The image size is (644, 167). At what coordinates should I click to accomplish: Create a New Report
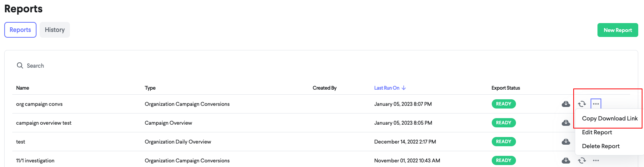tap(617, 30)
